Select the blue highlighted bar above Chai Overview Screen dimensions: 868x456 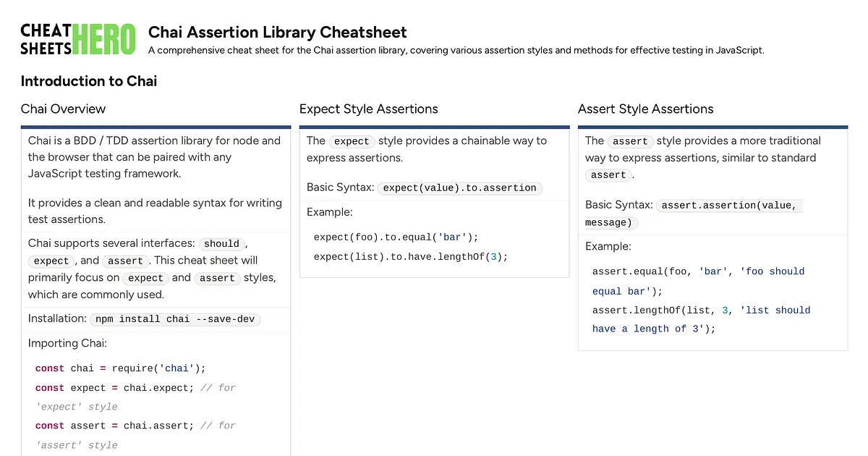156,125
